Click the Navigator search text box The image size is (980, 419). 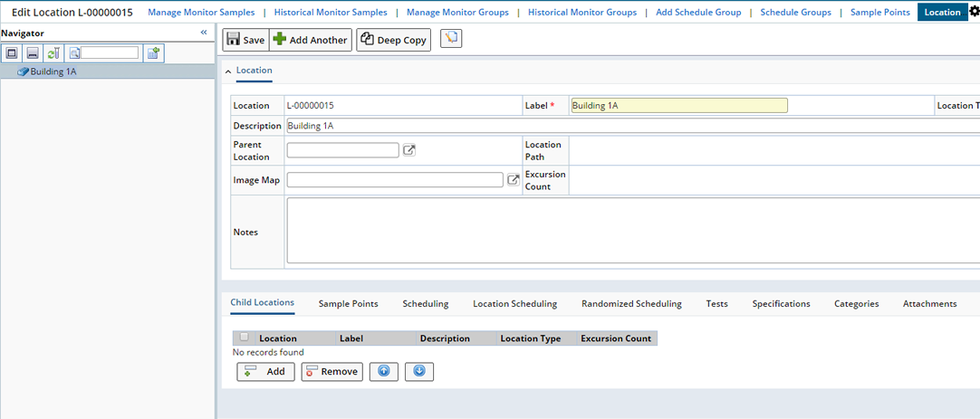click(110, 53)
